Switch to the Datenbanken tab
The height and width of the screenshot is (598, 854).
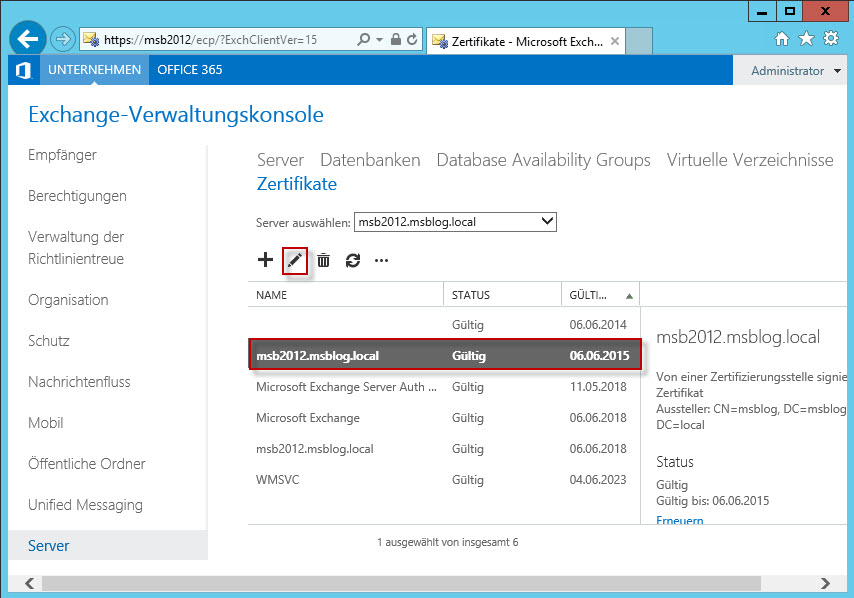coord(370,160)
